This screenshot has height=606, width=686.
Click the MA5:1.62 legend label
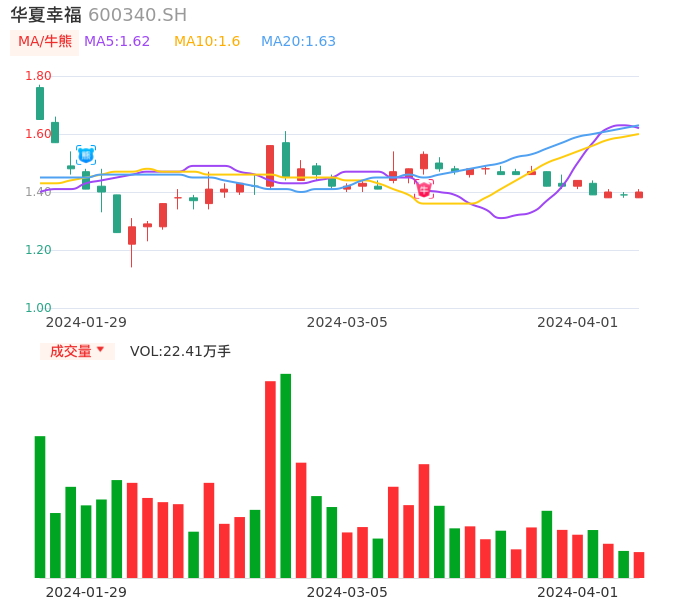point(117,42)
